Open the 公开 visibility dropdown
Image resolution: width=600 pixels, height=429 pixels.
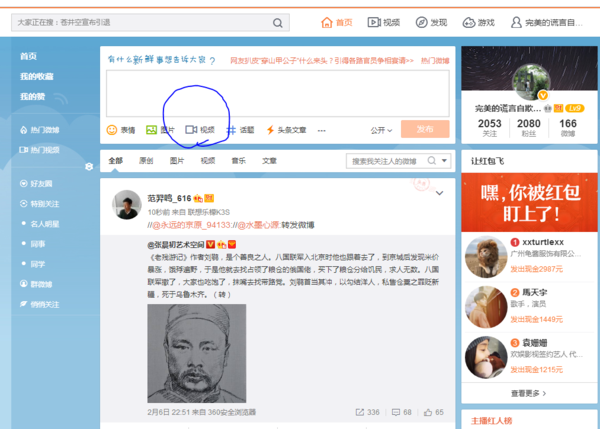tap(381, 130)
